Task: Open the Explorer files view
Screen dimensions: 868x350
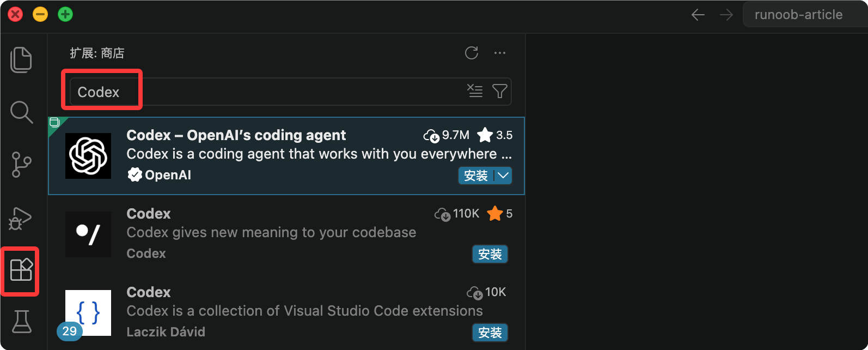Action: (x=21, y=59)
